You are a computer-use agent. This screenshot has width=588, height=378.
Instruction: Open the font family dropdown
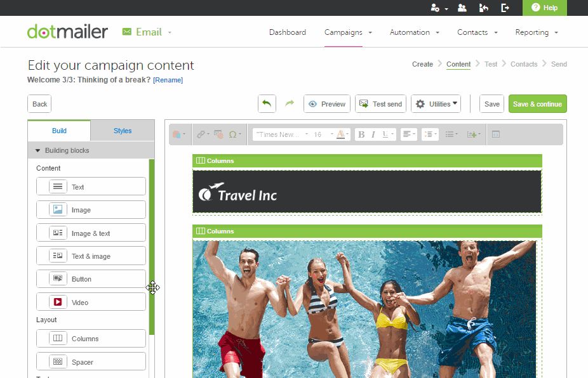click(x=279, y=134)
